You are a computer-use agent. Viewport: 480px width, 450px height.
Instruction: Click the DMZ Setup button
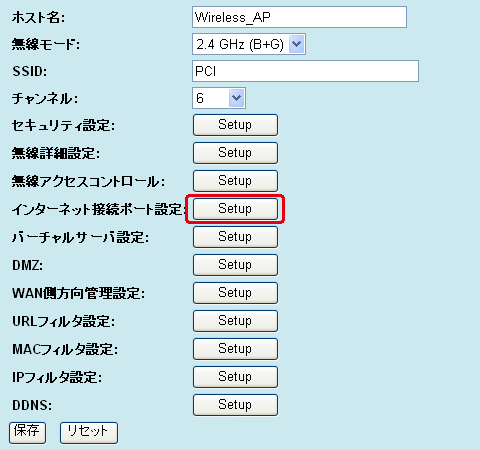pyautogui.click(x=235, y=265)
